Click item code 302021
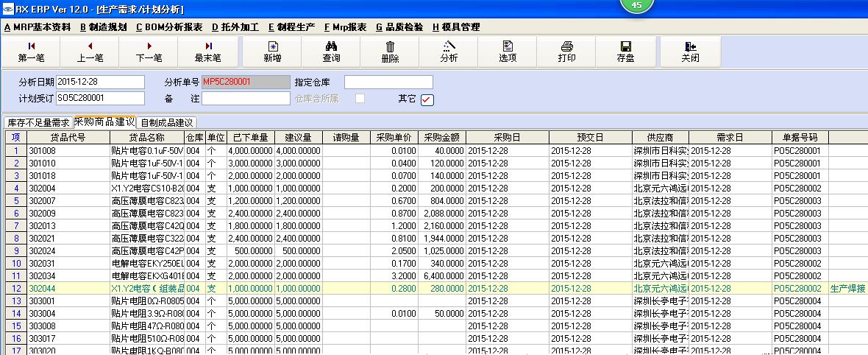Screen dimensions: 868x355 tap(43, 239)
